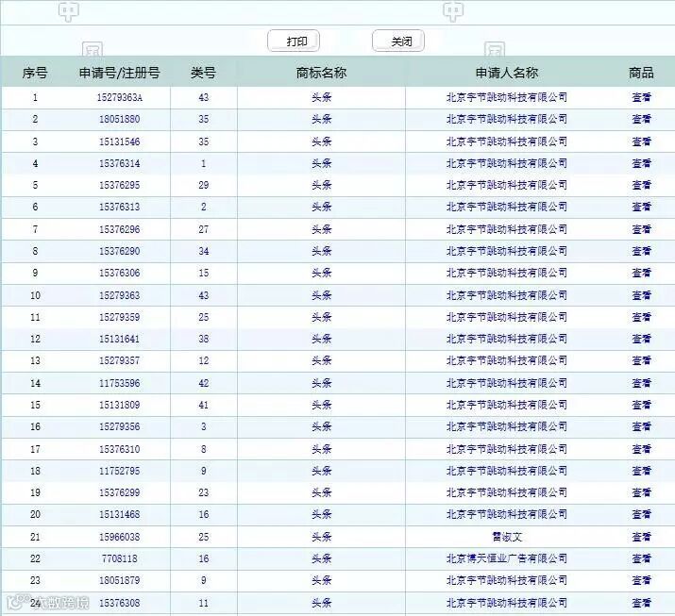Click application number 15376296
The width and height of the screenshot is (675, 616).
pos(120,229)
